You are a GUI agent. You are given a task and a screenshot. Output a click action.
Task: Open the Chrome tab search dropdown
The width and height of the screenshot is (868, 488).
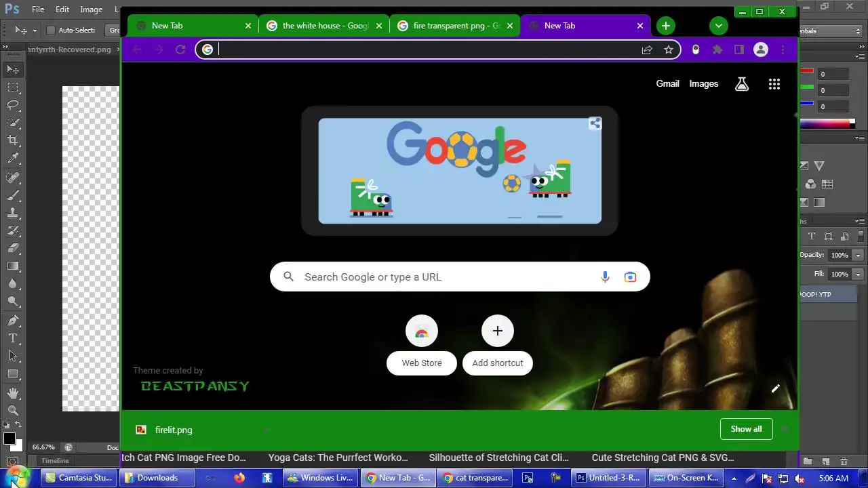click(x=718, y=26)
